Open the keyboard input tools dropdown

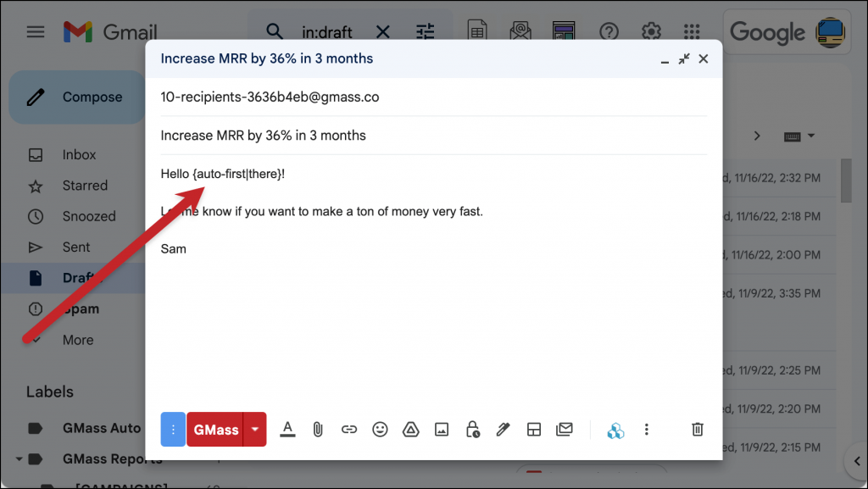(811, 136)
